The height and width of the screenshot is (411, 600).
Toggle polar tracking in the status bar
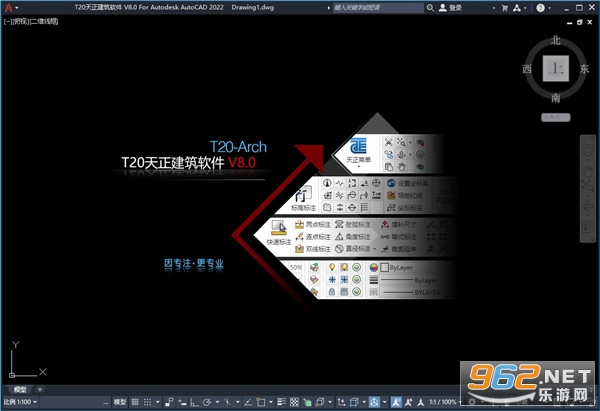[207, 402]
